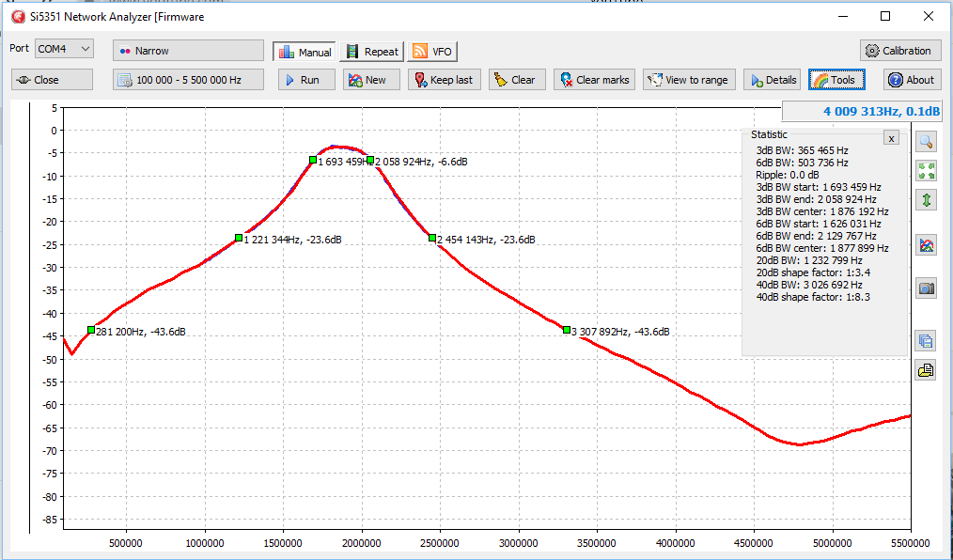Start a sweep with Run
953x560 pixels.
[x=307, y=80]
